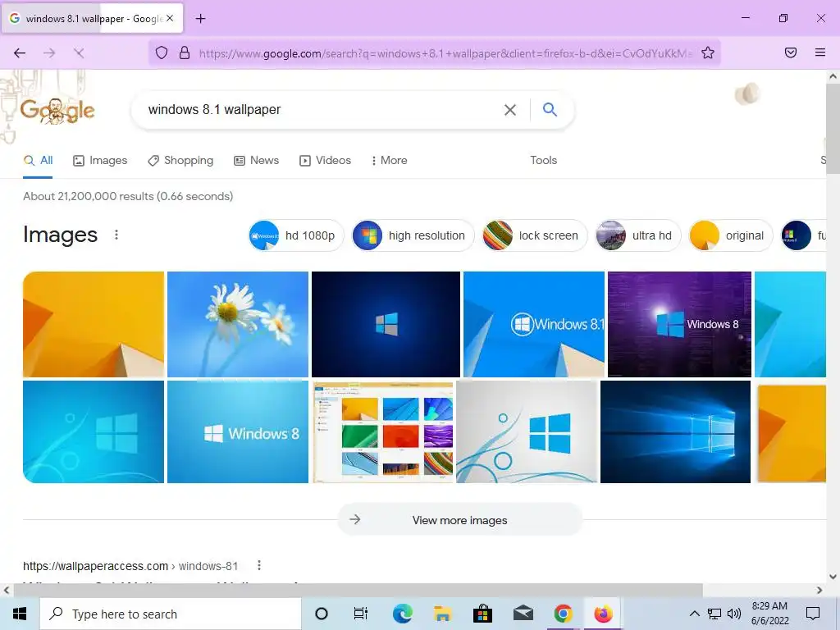Open Task View from the taskbar
840x630 pixels.
click(x=361, y=614)
